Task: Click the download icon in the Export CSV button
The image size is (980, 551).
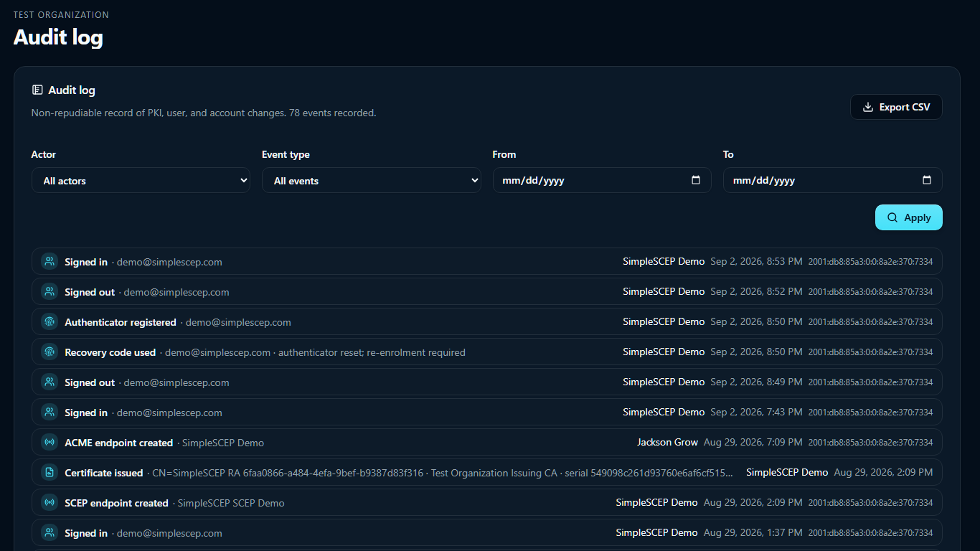Action: click(868, 107)
